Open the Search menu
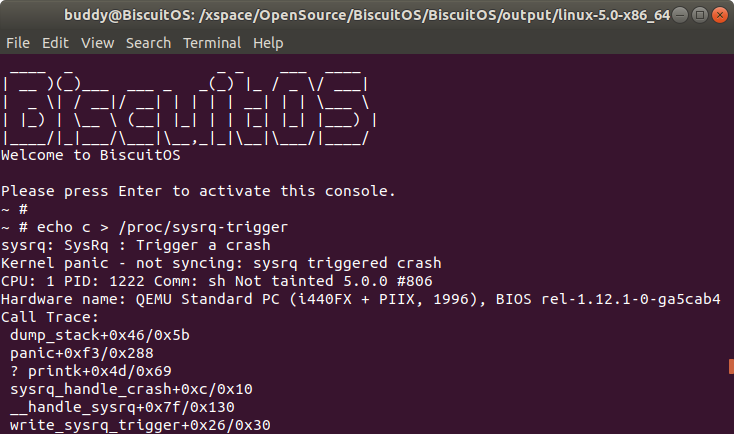This screenshot has height=434, width=734. tap(149, 44)
